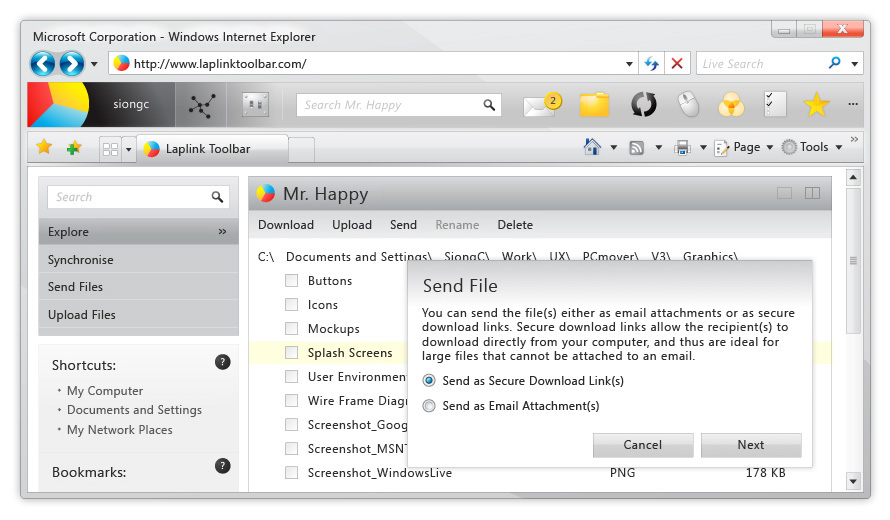Image resolution: width=890 pixels, height=520 pixels.
Task: Cancel the Send File dialog
Action: tap(643, 445)
